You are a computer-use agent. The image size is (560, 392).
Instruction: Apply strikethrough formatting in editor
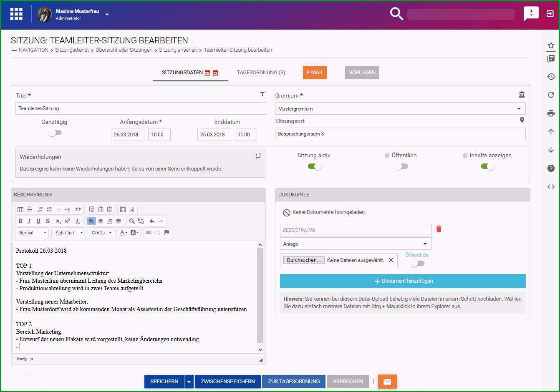pos(48,221)
